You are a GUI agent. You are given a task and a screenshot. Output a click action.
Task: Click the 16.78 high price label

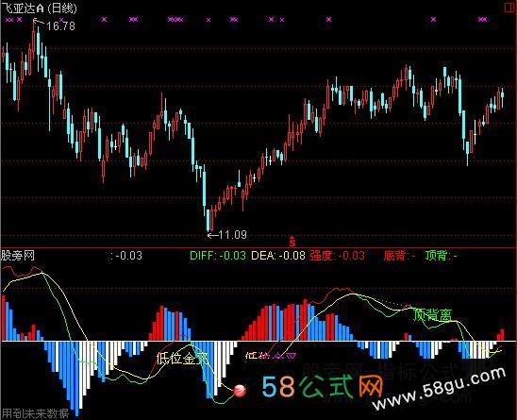[60, 25]
